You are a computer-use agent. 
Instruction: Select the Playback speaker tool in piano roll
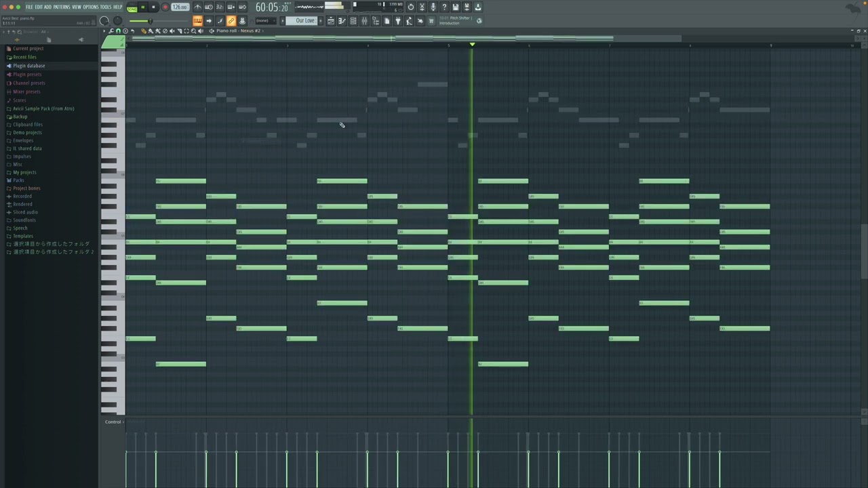pyautogui.click(x=201, y=31)
